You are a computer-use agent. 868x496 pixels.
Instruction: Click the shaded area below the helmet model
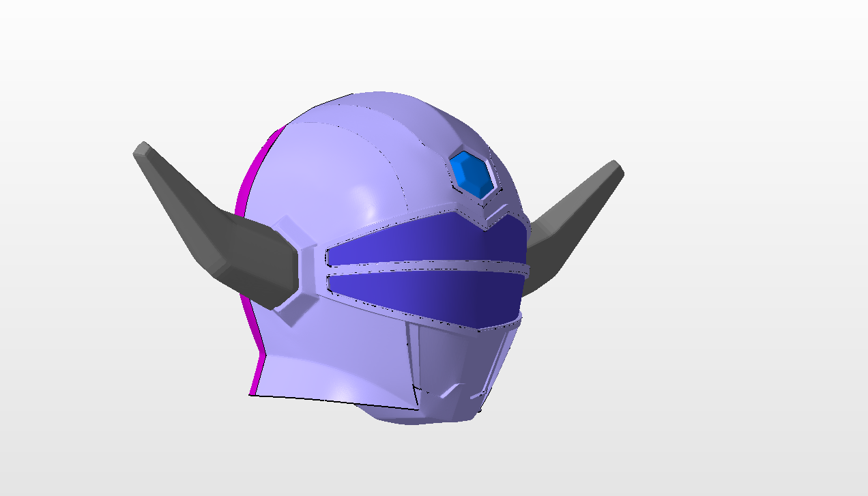423,464
